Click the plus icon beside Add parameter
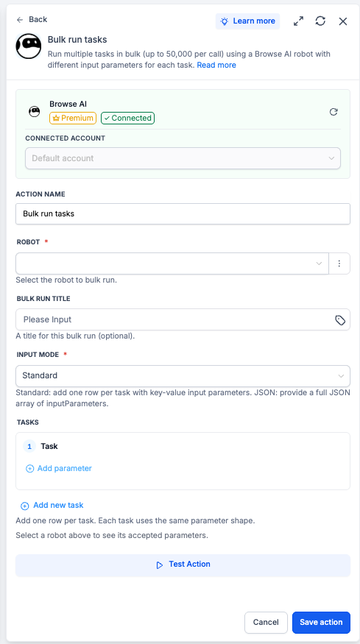360x644 pixels. click(29, 469)
